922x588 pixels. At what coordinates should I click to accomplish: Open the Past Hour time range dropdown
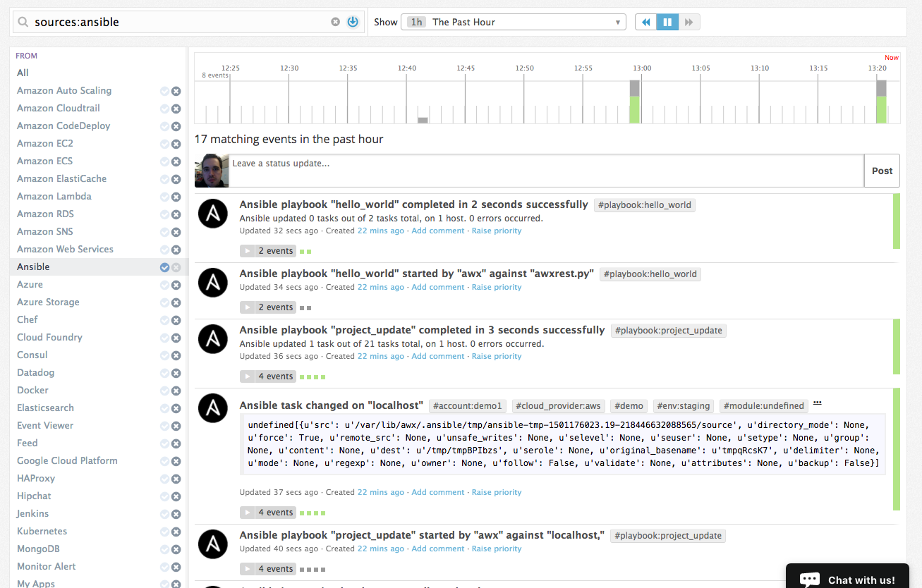click(x=514, y=22)
